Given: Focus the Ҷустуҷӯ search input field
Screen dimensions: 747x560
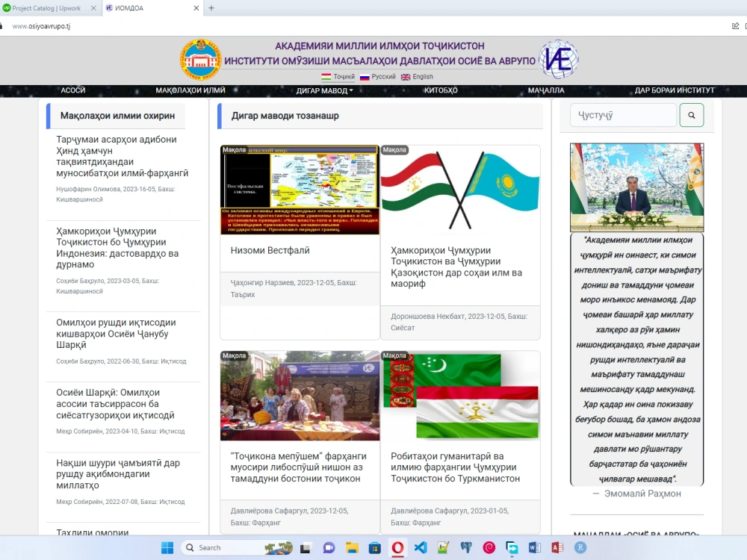Looking at the screenshot, I should (623, 115).
